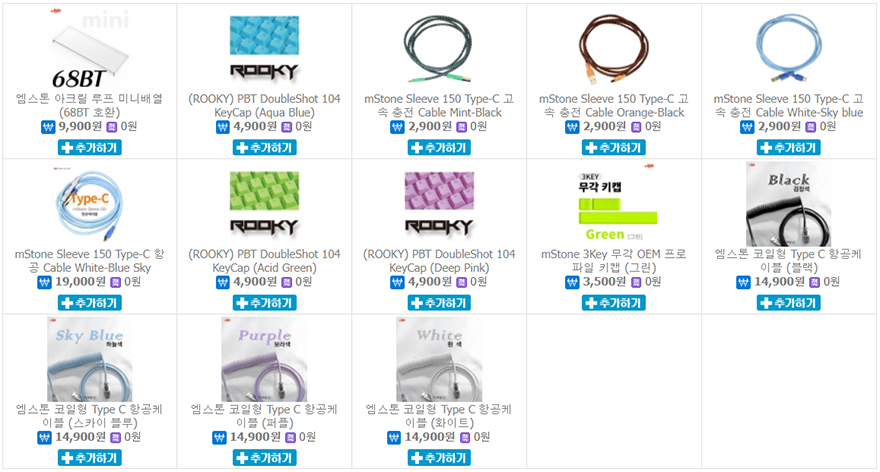Select the Deep Pink keycap image
Viewport: 880px width, 472px height.
[439, 204]
